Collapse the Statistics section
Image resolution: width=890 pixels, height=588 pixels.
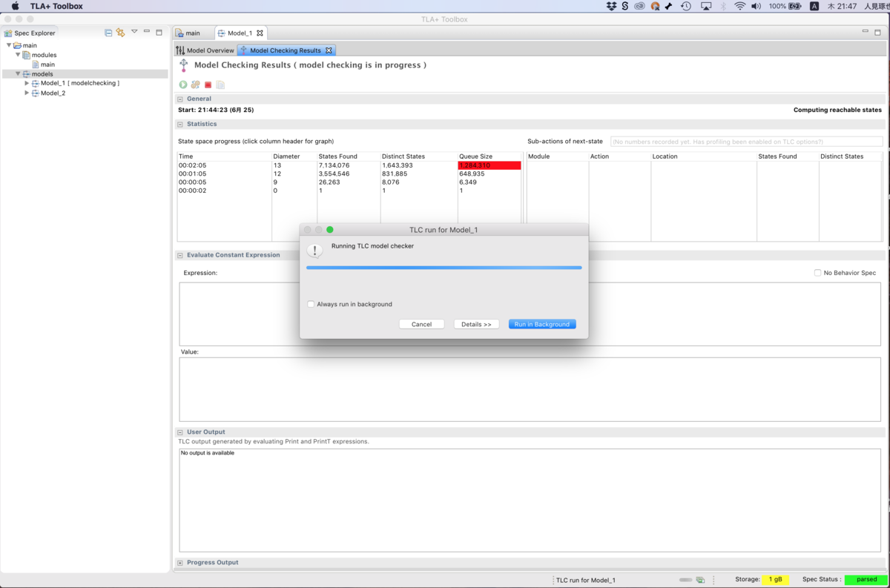point(180,124)
